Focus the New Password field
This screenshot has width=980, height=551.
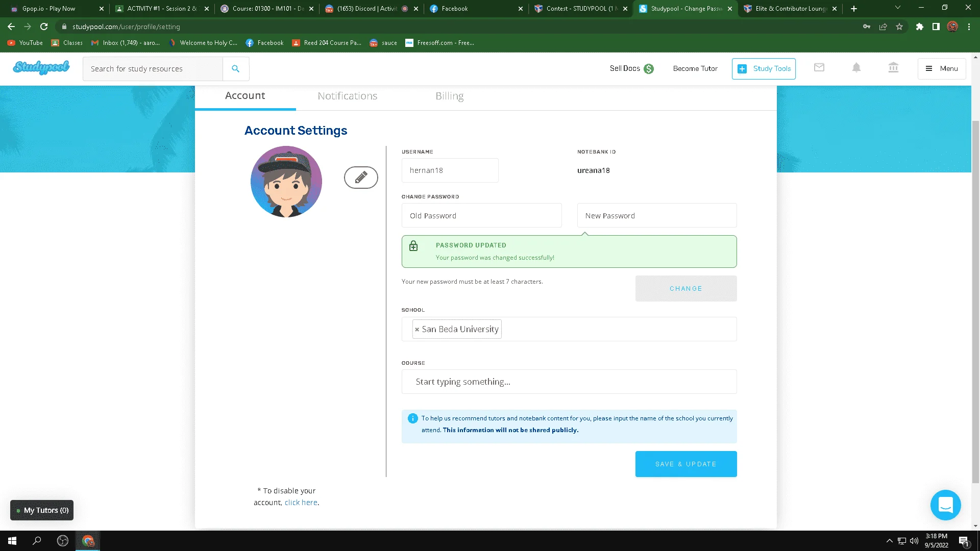click(x=657, y=215)
